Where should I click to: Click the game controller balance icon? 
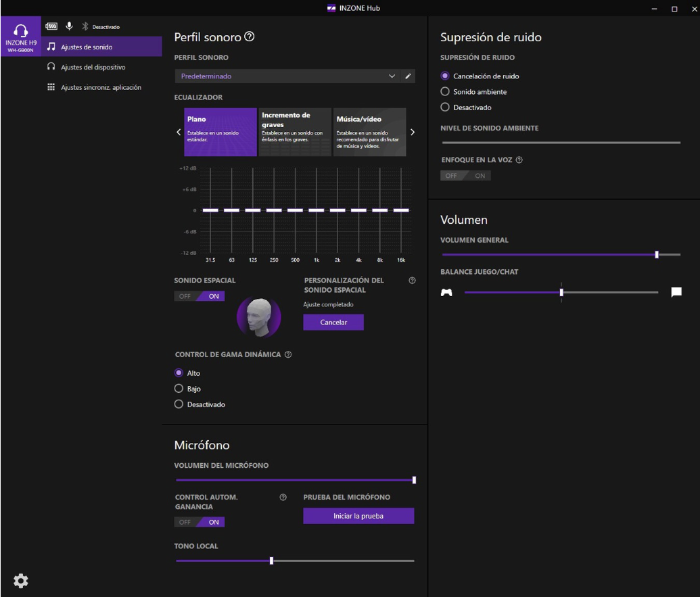pyautogui.click(x=446, y=292)
